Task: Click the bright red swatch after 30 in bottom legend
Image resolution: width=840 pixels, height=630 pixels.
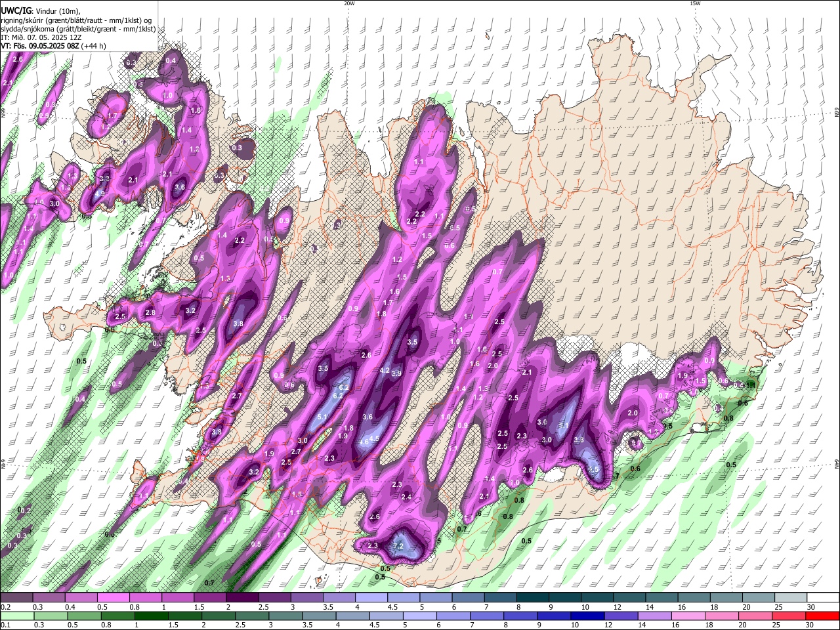Action: (822, 616)
